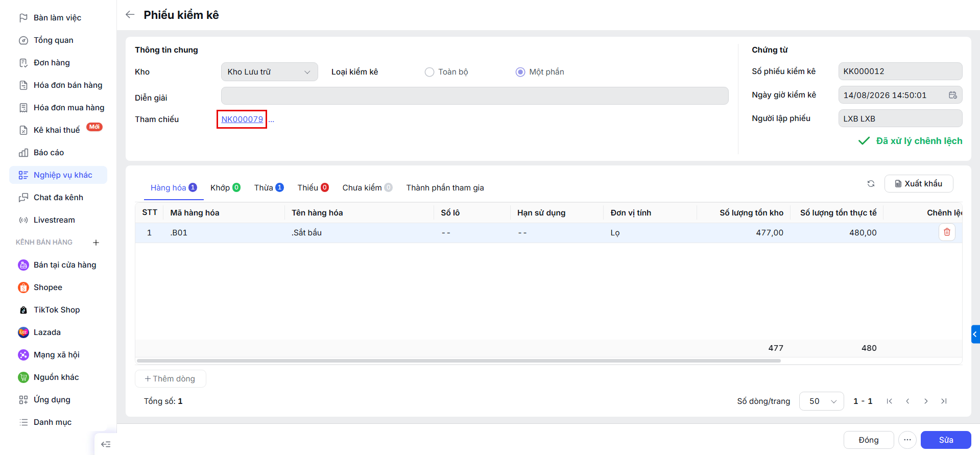This screenshot has height=455, width=980.
Task: Click the Diễn giải input field
Action: [474, 96]
